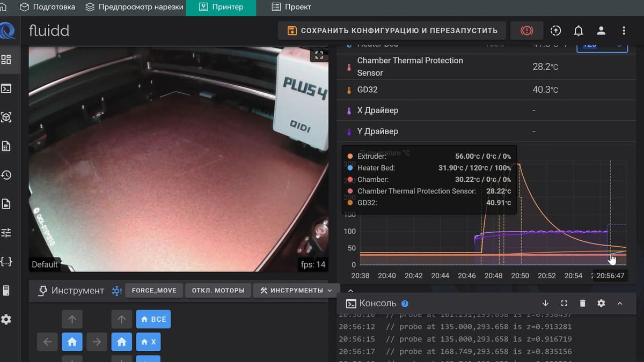The image size is (644, 362).
Task: Open the three-dot overflow menu top right
Action: 624,31
